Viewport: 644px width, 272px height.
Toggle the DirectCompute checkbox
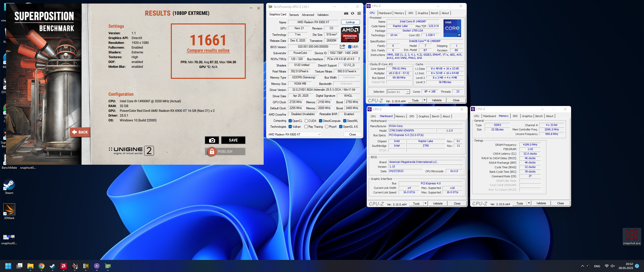[320, 121]
